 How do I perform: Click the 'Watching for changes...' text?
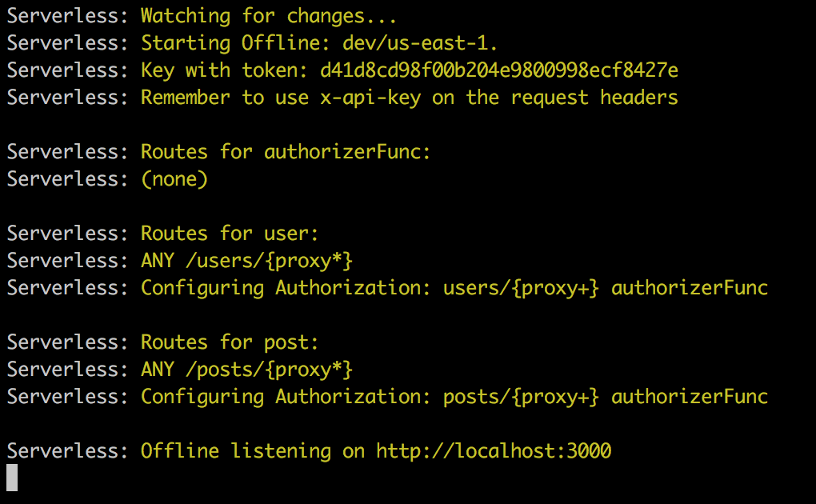point(269,17)
